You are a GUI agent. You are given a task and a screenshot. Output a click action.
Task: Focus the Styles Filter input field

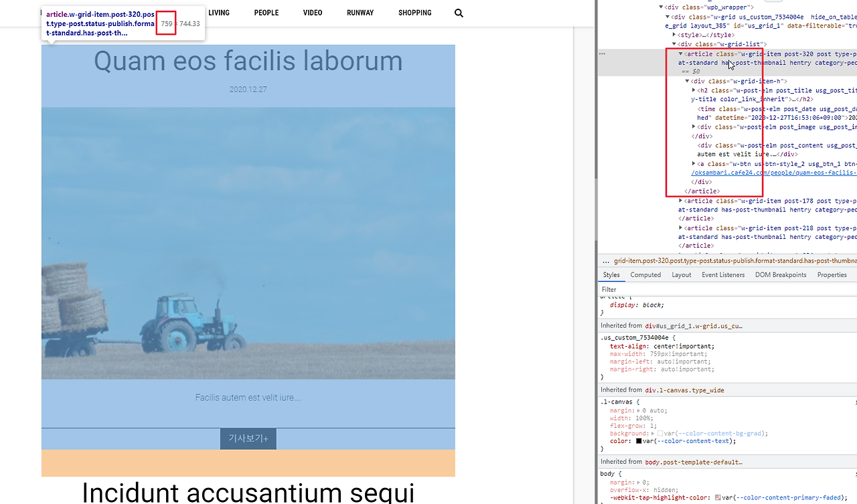727,290
